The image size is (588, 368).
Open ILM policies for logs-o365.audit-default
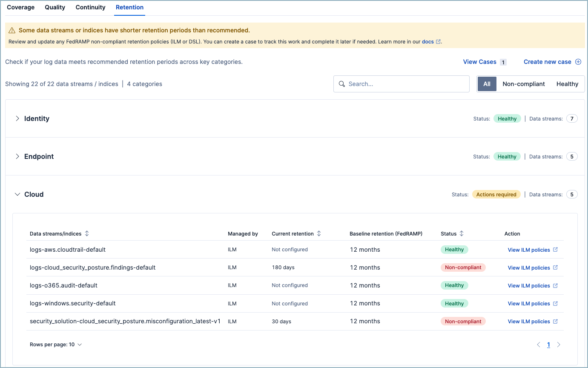[x=529, y=285]
